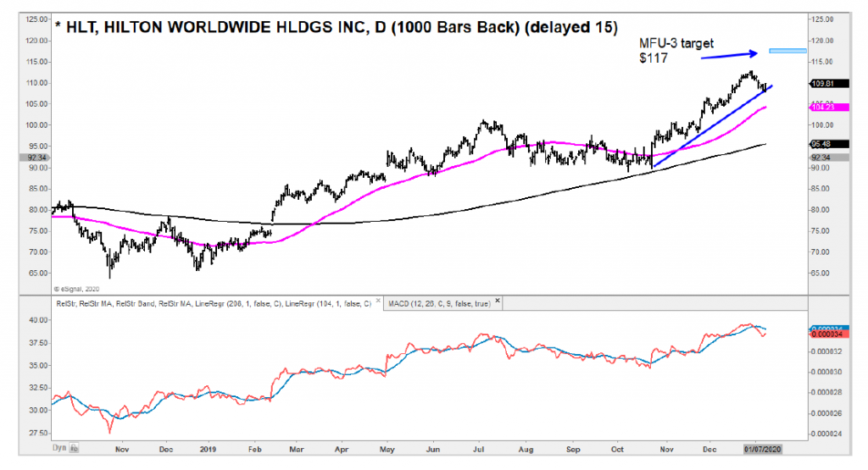
Task: Click the Dyn time scale label
Action: [x=58, y=448]
